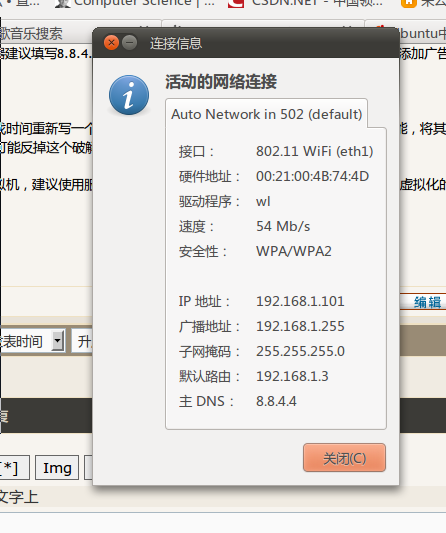Viewport: 446px width, 533px height.
Task: Click the IP address value 192.168.1.101
Action: tap(300, 301)
